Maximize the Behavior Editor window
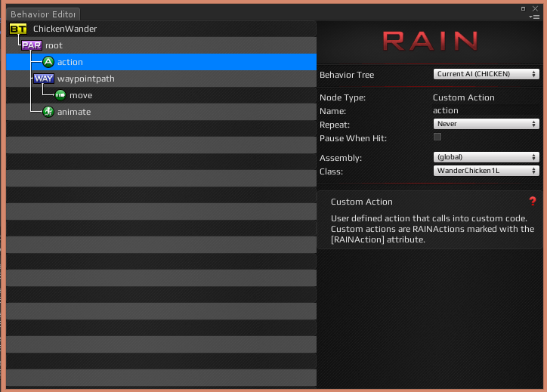Viewport: 547px width, 392px height. pos(523,9)
